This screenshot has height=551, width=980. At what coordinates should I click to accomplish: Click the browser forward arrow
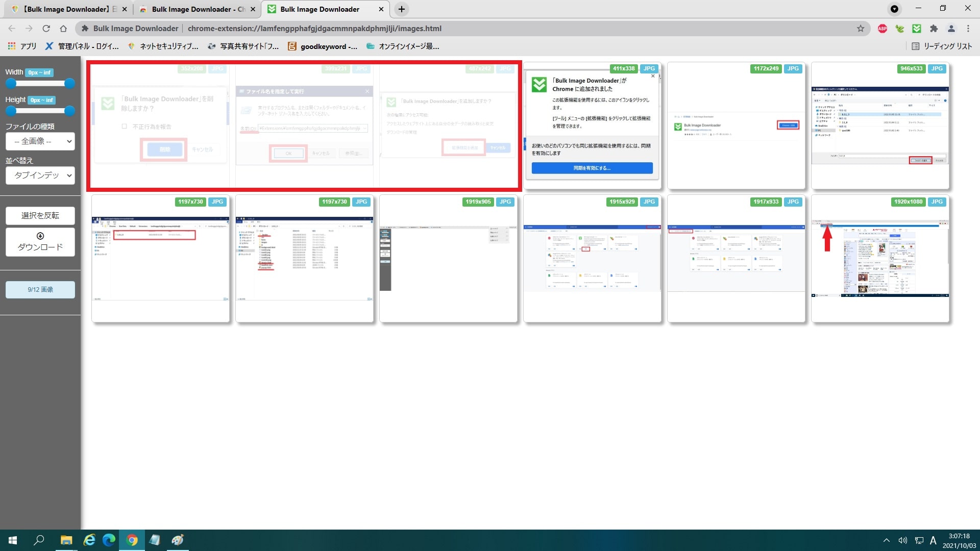pos(29,29)
